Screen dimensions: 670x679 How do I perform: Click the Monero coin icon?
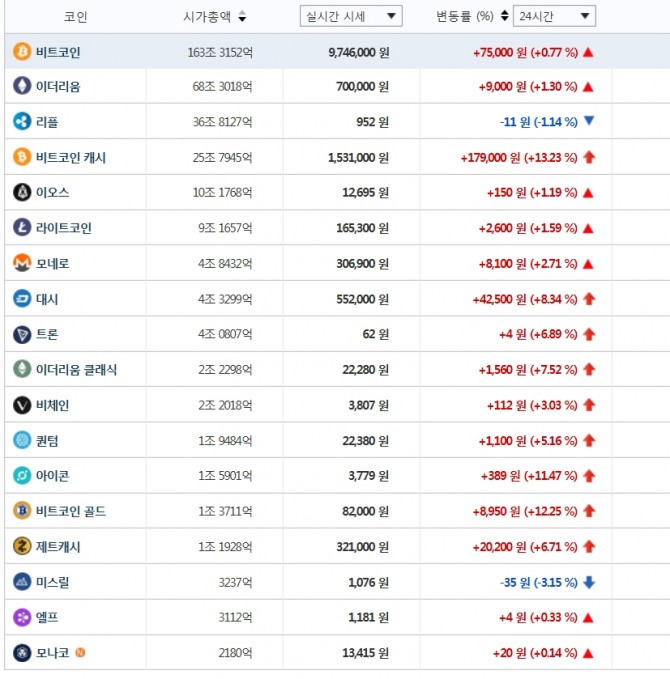(x=22, y=263)
